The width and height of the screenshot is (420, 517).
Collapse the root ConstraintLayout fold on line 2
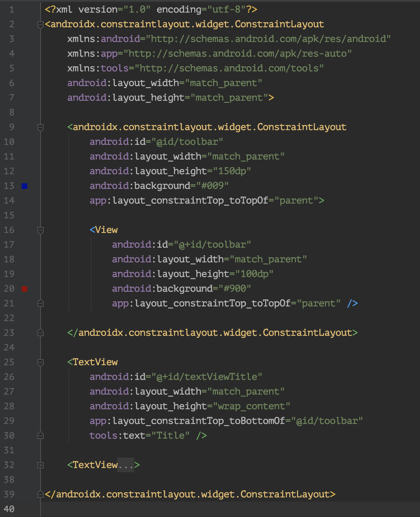click(x=41, y=24)
